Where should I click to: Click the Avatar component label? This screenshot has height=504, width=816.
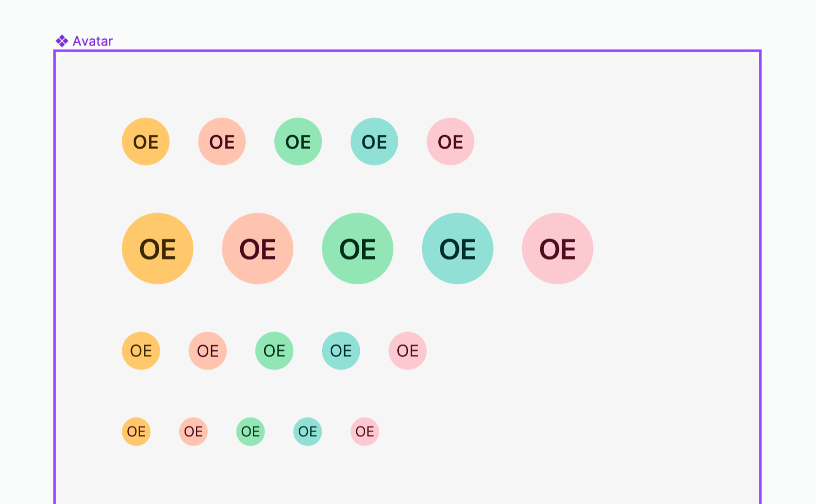tap(93, 41)
